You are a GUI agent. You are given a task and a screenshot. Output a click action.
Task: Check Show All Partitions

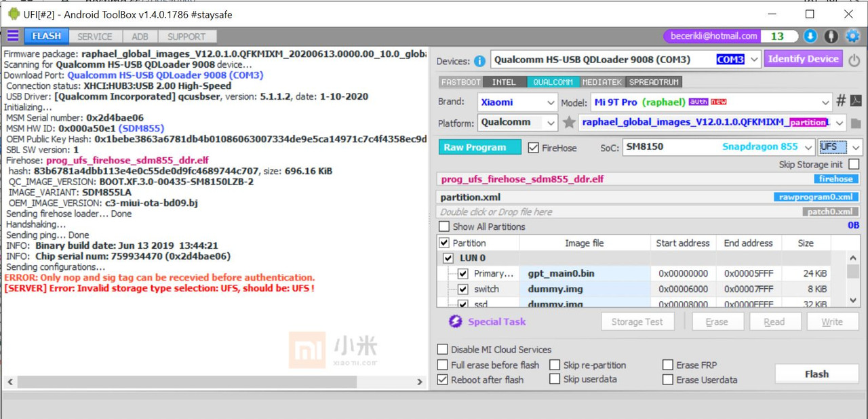pyautogui.click(x=444, y=226)
